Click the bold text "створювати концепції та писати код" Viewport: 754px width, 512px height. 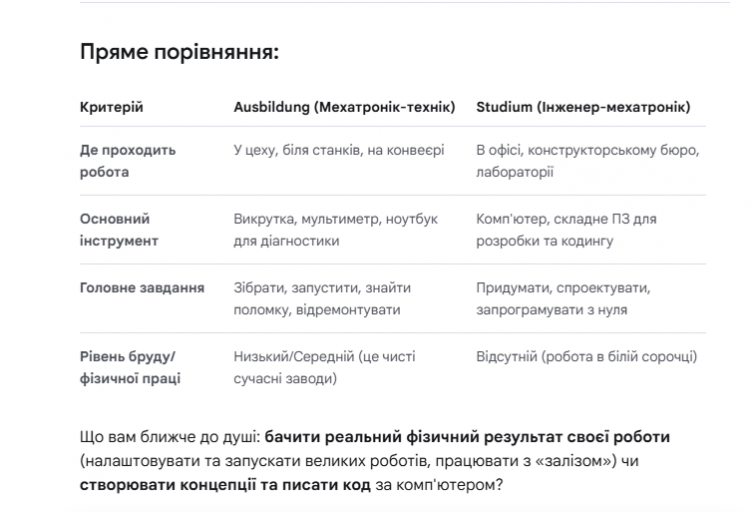point(225,485)
